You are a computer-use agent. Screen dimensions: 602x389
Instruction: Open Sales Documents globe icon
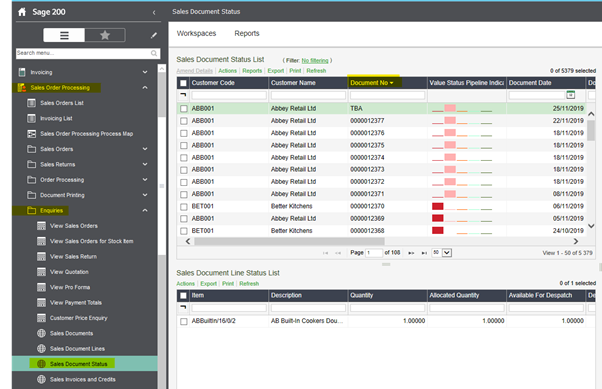click(x=41, y=333)
